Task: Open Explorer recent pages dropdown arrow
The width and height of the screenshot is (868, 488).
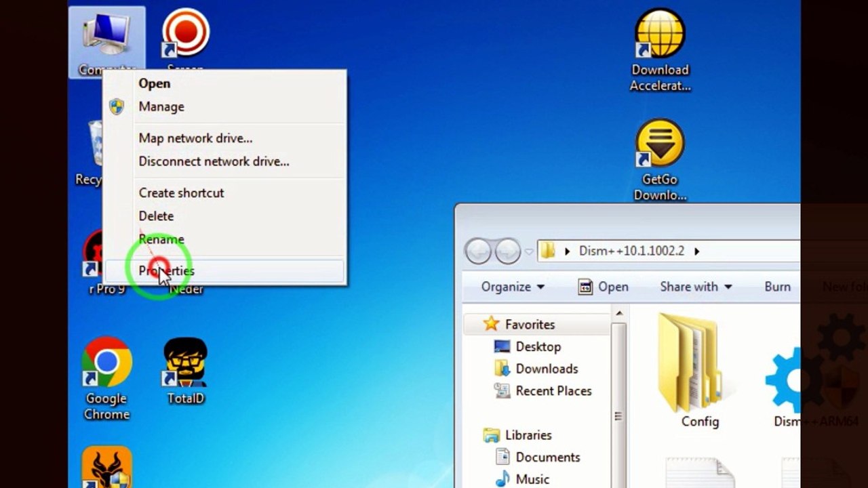Action: pos(529,252)
